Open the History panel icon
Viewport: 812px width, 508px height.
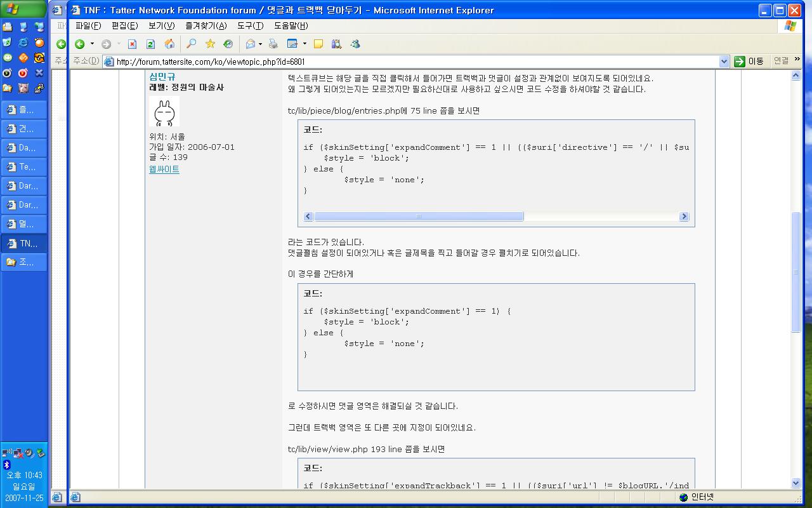(228, 44)
